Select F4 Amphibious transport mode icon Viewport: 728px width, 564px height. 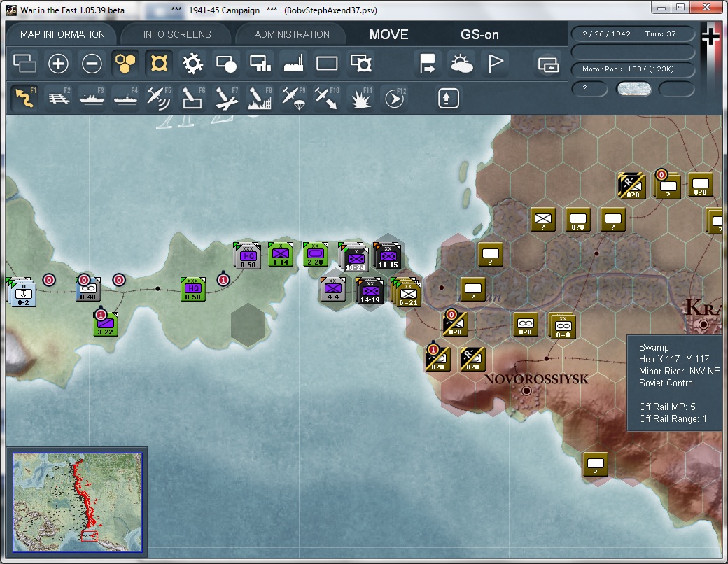point(125,98)
